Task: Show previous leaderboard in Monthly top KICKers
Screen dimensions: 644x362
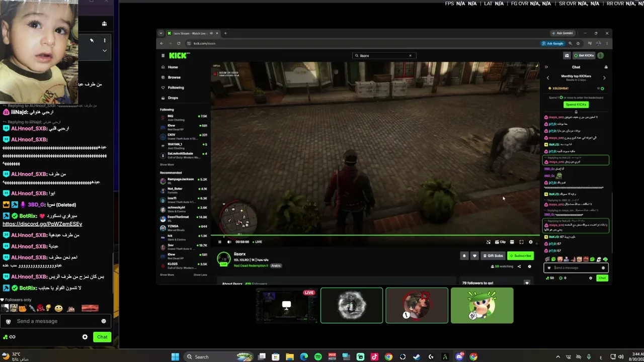Action: click(x=548, y=78)
